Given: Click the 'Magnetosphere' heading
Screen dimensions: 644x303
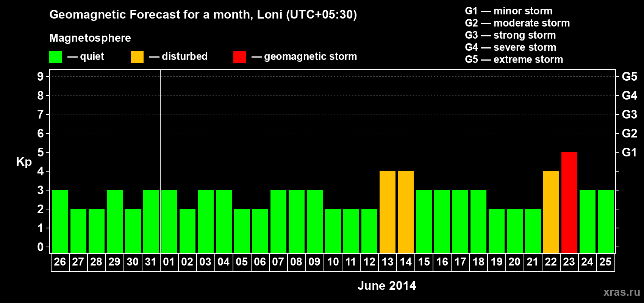Looking at the screenshot, I should point(90,38).
